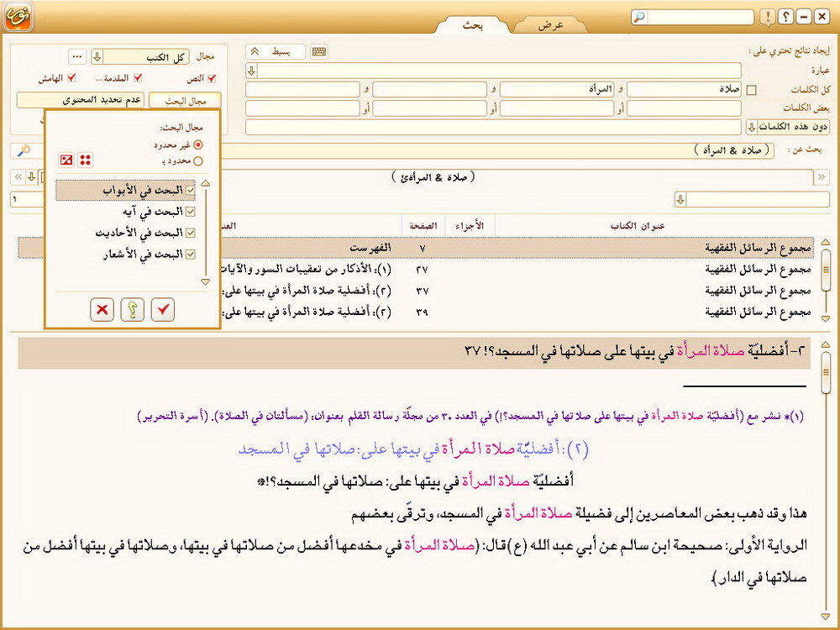Focus the دون هذه الكلمات exclusion input field

point(493,127)
